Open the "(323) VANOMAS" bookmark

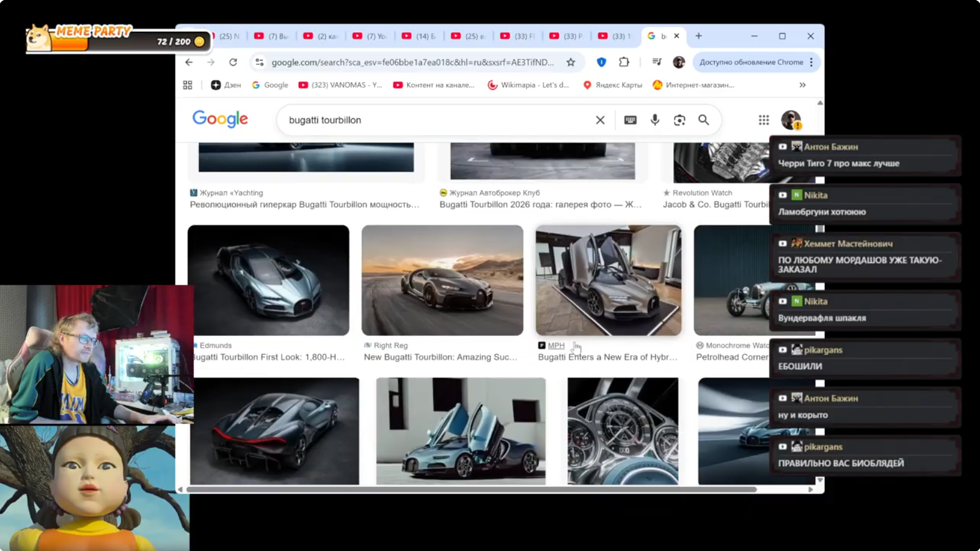point(340,85)
